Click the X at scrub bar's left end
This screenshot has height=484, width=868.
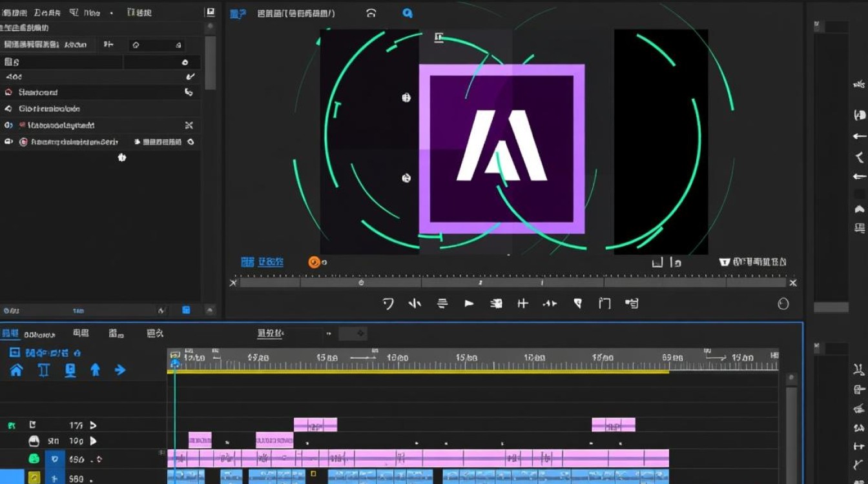coord(233,283)
